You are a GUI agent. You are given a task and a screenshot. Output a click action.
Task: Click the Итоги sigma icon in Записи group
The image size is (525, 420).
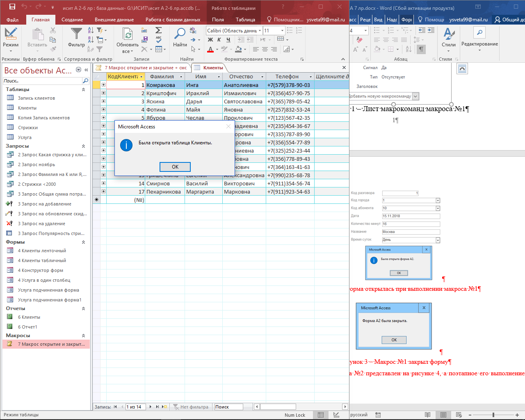(158, 30)
